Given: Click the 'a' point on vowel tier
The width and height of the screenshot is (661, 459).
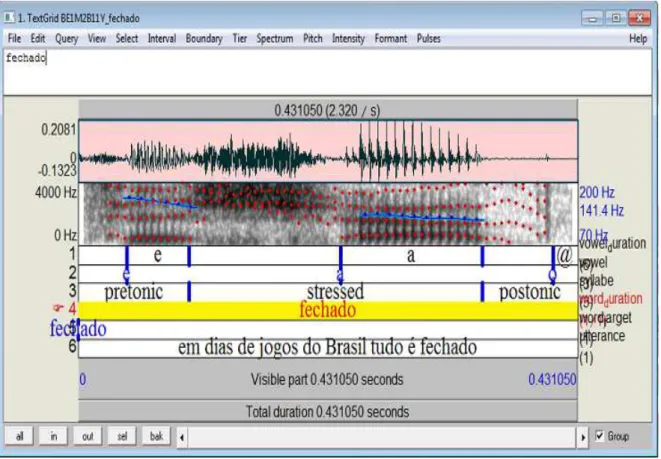Looking at the screenshot, I should [x=340, y=274].
